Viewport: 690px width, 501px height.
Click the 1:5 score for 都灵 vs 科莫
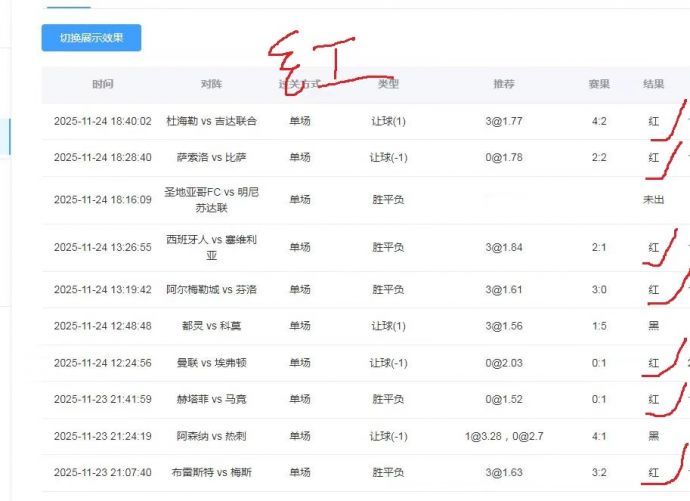(599, 326)
